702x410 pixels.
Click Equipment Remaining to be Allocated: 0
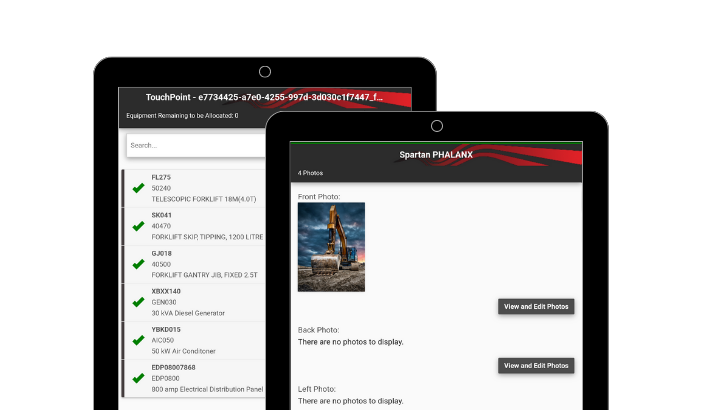click(182, 115)
